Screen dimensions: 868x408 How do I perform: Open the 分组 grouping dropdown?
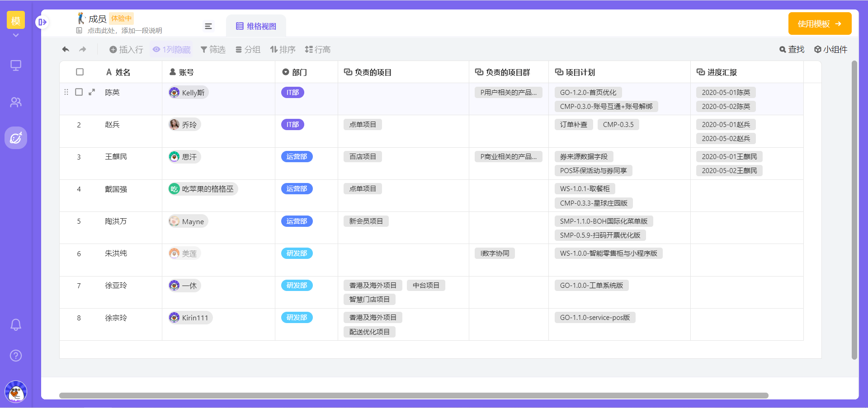point(248,49)
